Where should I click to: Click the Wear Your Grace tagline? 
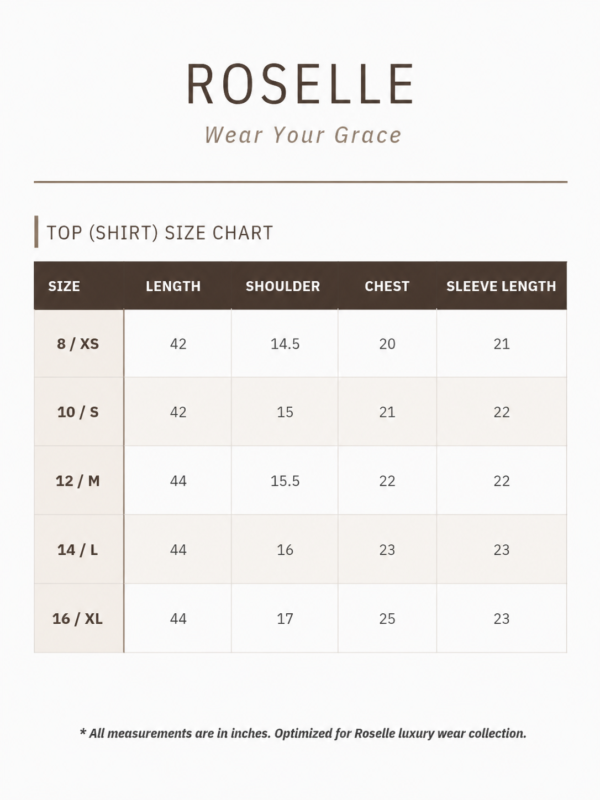[x=303, y=135]
